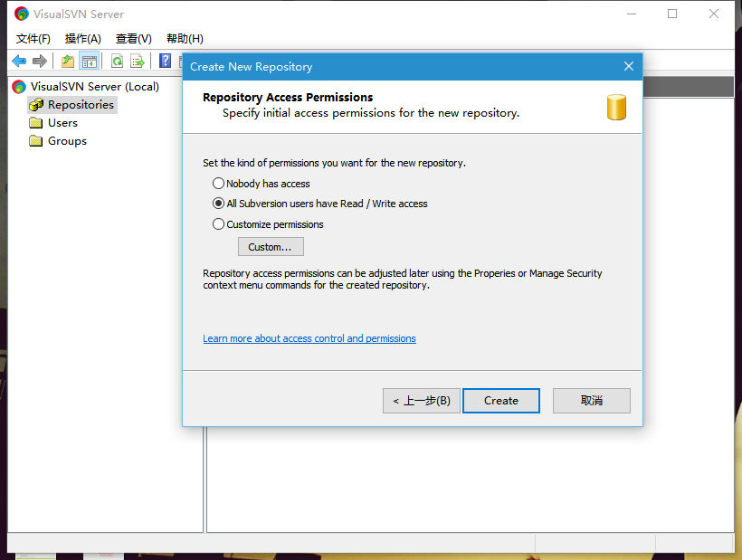Select Users in the tree
The height and width of the screenshot is (560, 742).
(62, 123)
